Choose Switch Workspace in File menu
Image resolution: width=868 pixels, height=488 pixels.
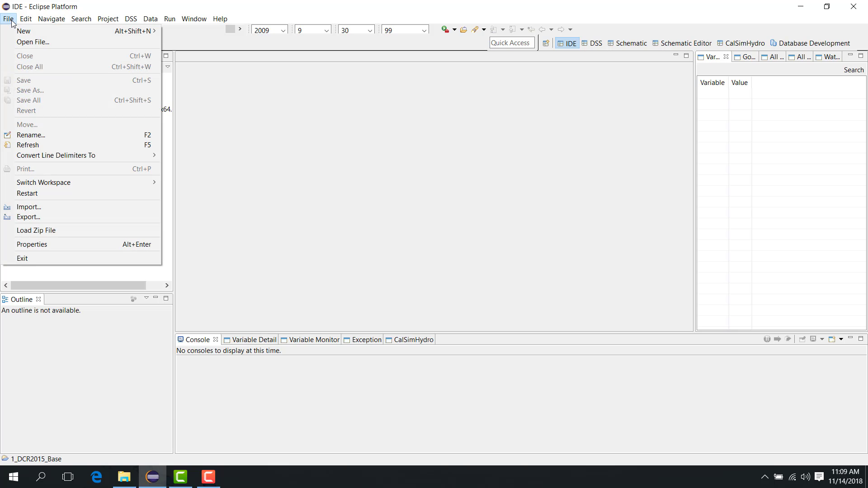81,182
